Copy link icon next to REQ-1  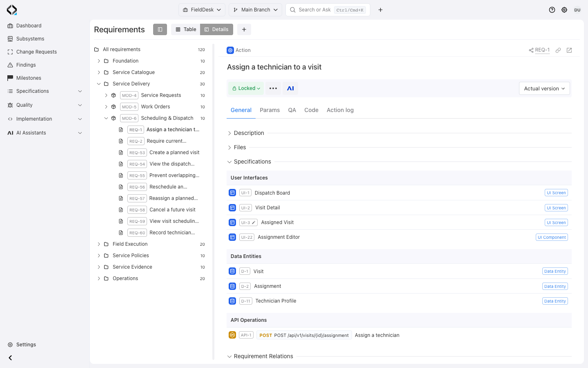(558, 50)
